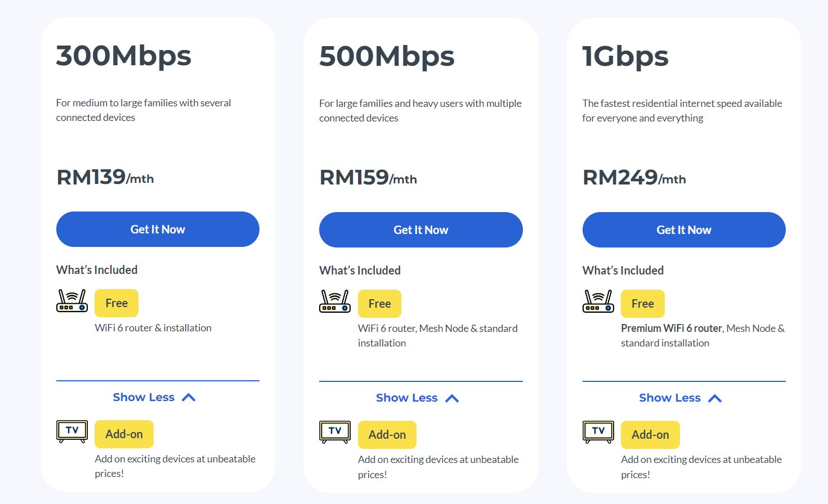828x504 pixels.
Task: Select the 300Mbps plan heading
Action: coord(123,56)
